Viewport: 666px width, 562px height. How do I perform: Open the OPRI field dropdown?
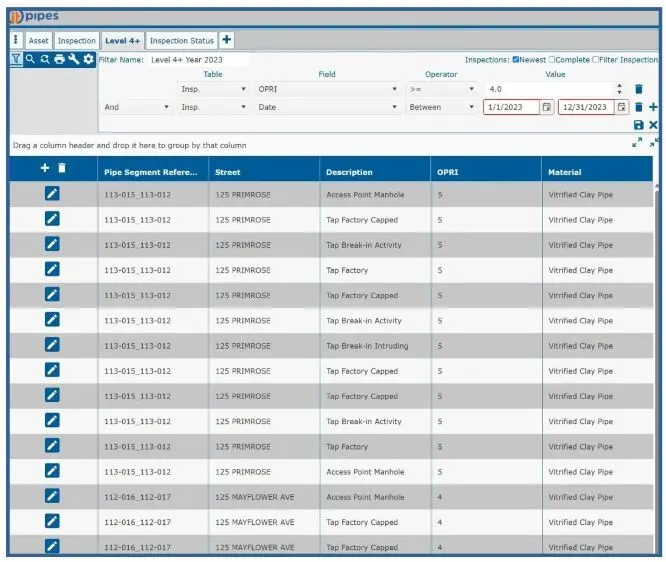click(328, 89)
